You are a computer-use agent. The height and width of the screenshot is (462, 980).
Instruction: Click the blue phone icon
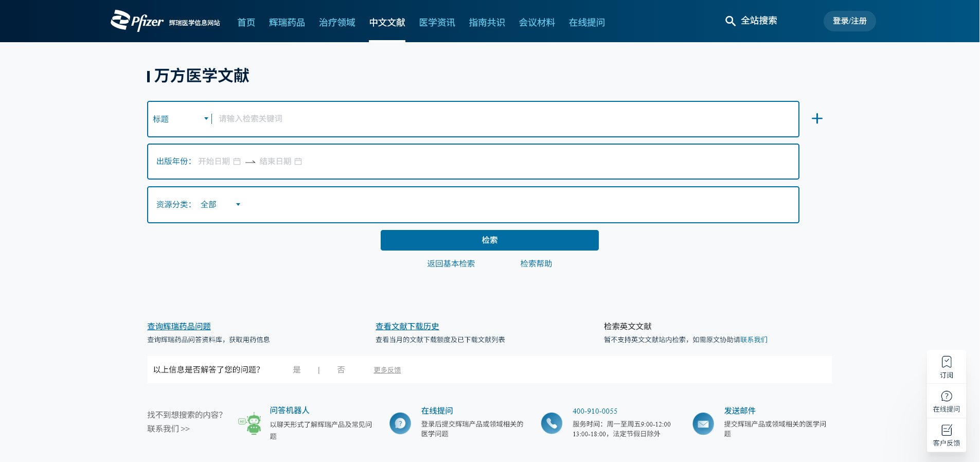click(551, 423)
